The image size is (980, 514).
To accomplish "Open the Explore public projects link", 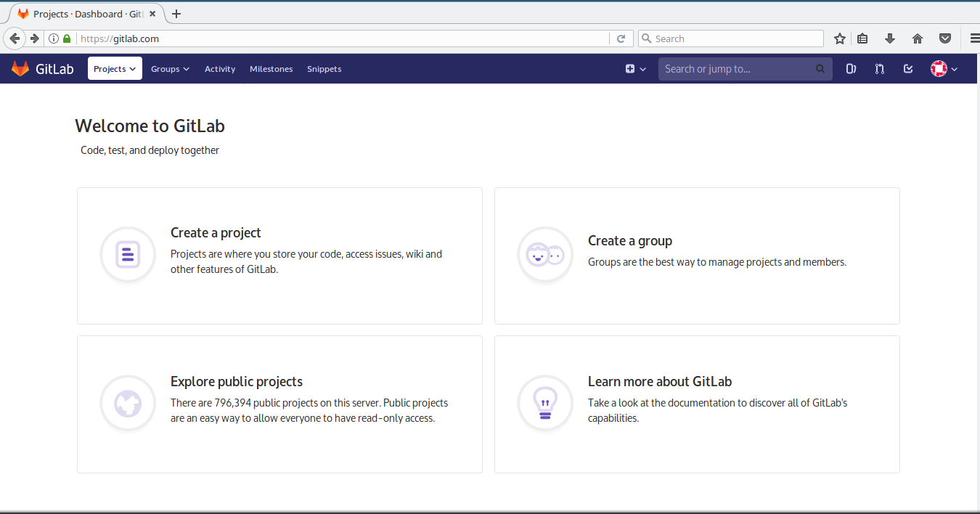I will pyautogui.click(x=235, y=381).
